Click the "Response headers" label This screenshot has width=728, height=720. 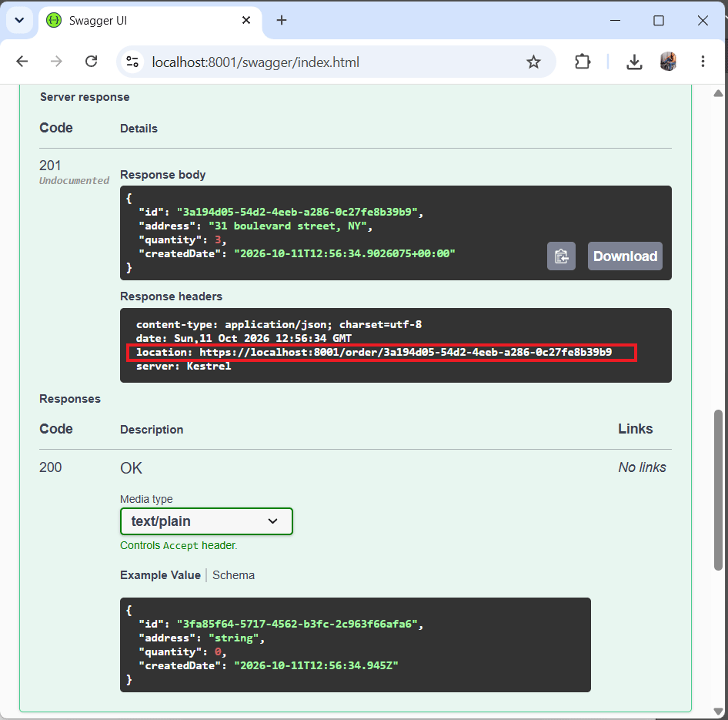coord(172,296)
